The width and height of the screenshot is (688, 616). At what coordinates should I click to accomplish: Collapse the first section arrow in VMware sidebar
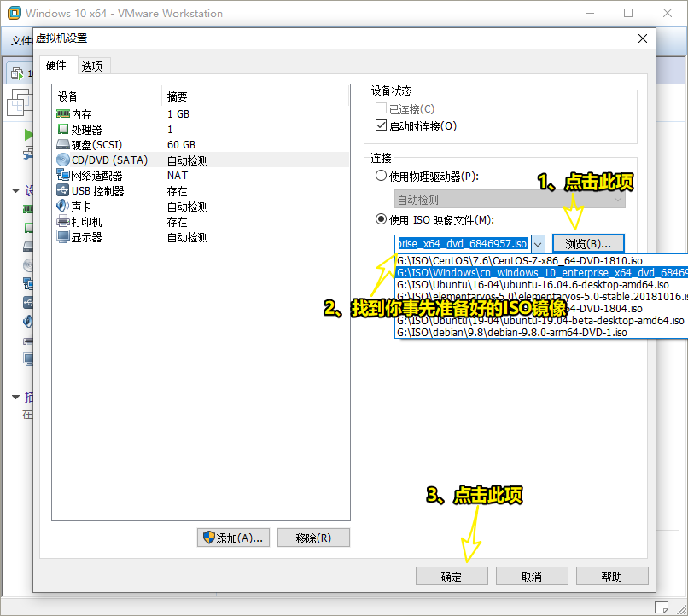point(16,191)
